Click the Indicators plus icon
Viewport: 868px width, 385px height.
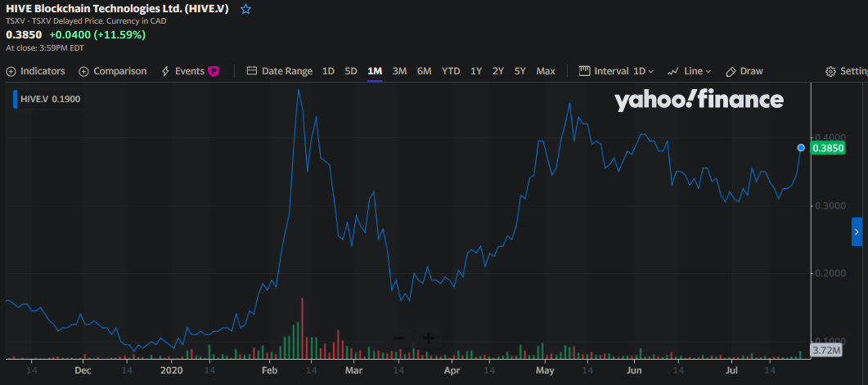pos(11,71)
